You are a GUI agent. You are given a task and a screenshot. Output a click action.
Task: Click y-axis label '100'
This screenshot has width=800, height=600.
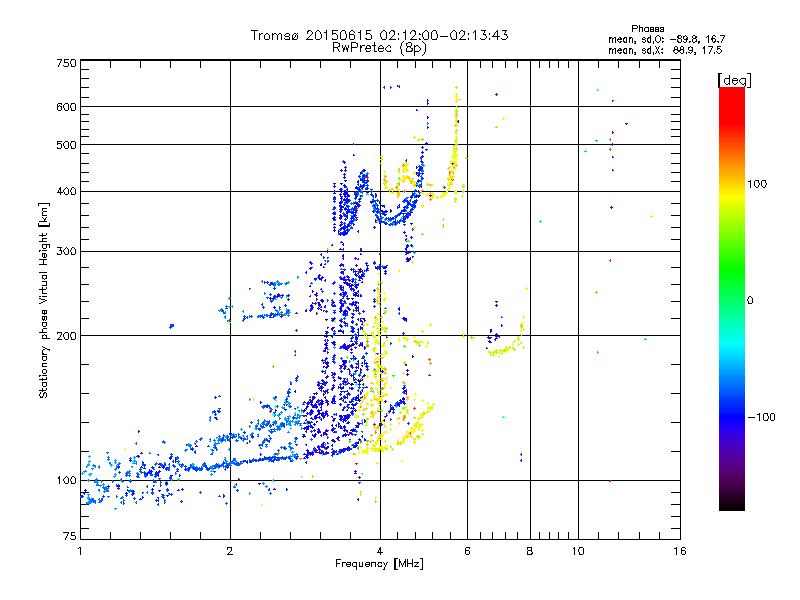[x=66, y=480]
